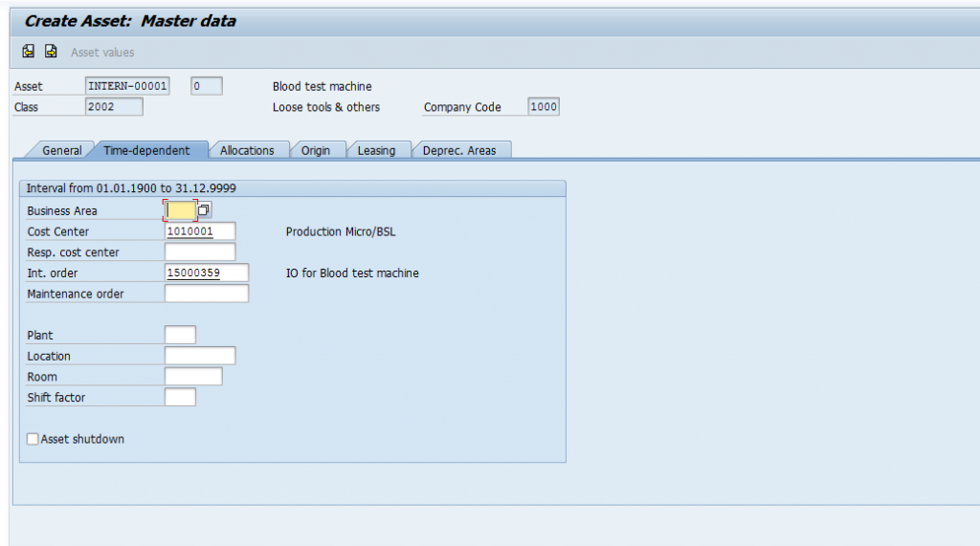
Task: Open the Leasing tab
Action: coord(376,150)
